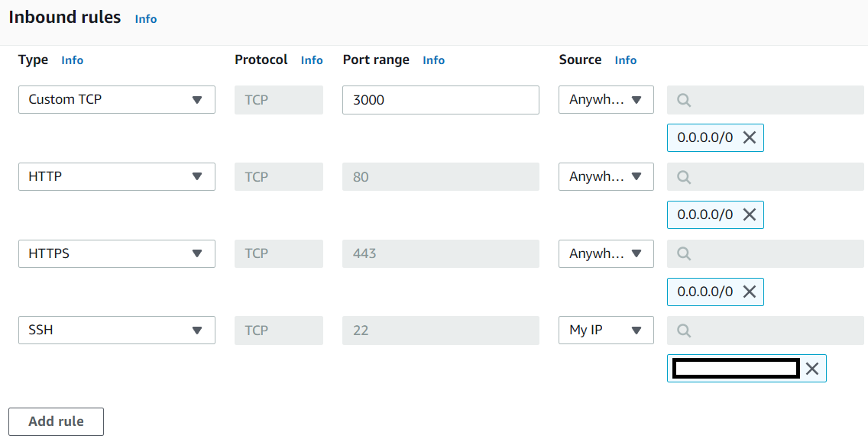This screenshot has width=868, height=445.
Task: Open the Custom TCP type dropdown
Action: [x=116, y=100]
